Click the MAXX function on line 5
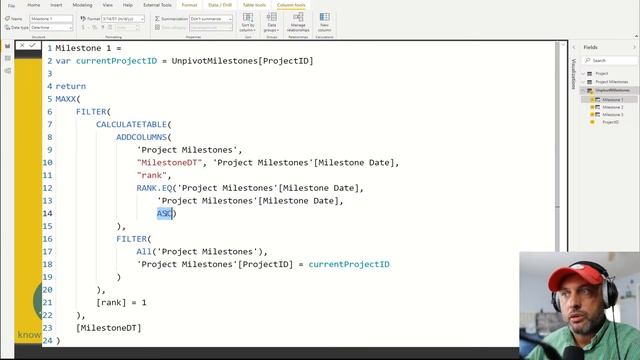 coord(66,99)
